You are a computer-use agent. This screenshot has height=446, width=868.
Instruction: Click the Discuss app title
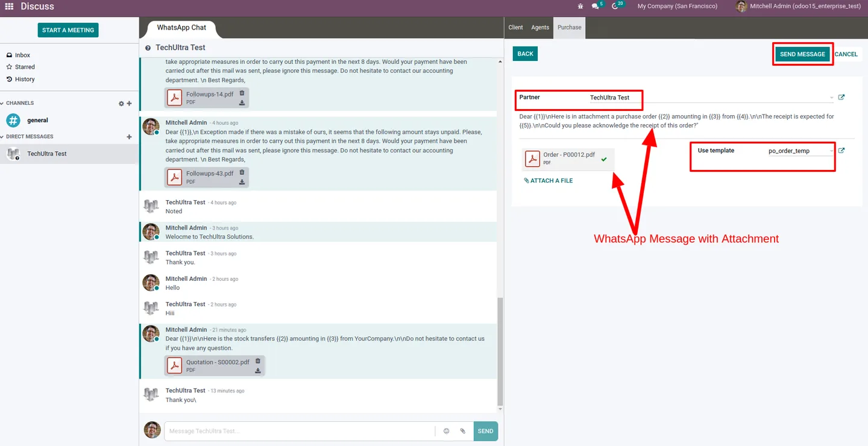pyautogui.click(x=37, y=6)
